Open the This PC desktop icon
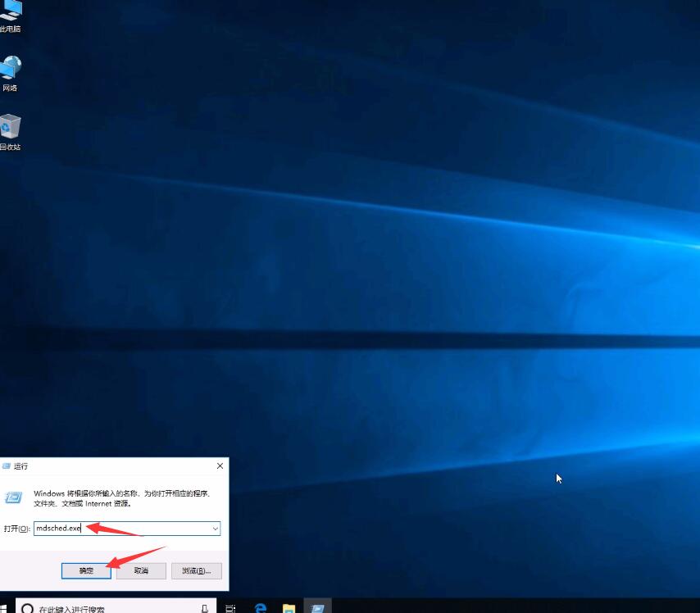The height and width of the screenshot is (613, 700). tap(10, 16)
